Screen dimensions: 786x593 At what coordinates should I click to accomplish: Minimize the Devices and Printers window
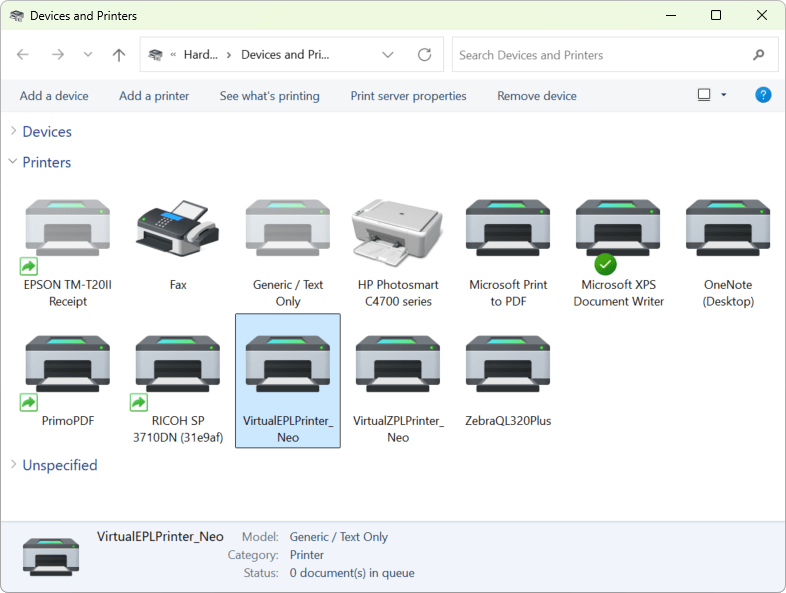(x=671, y=15)
